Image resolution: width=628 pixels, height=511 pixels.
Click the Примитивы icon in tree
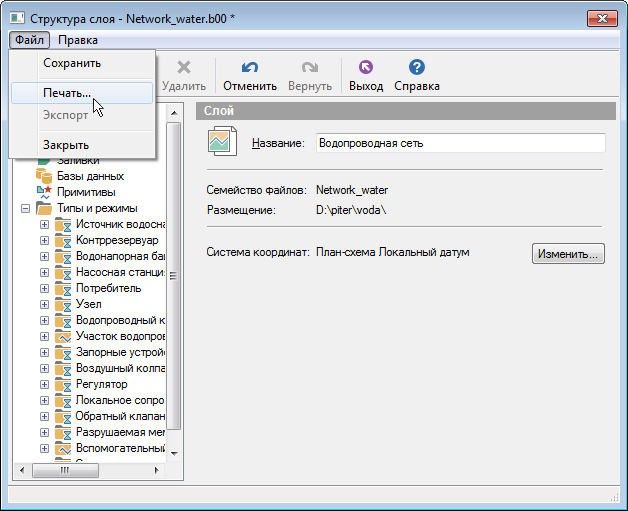pos(44,192)
